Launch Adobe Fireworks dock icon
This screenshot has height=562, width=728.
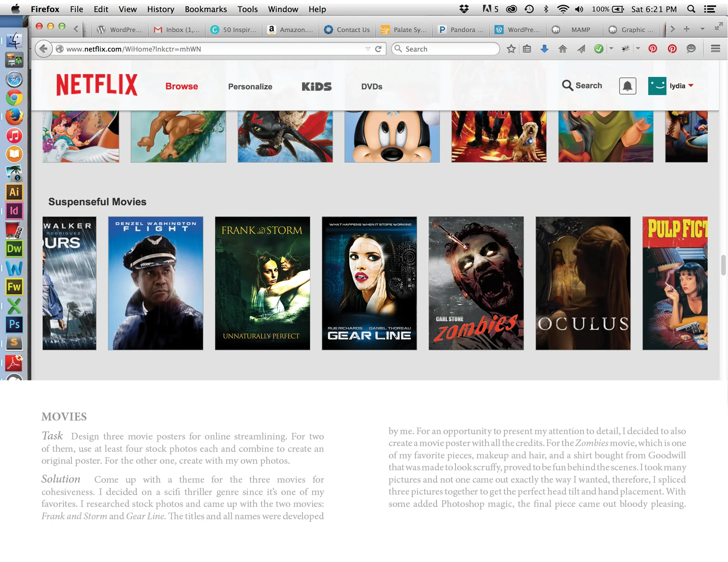click(x=14, y=287)
